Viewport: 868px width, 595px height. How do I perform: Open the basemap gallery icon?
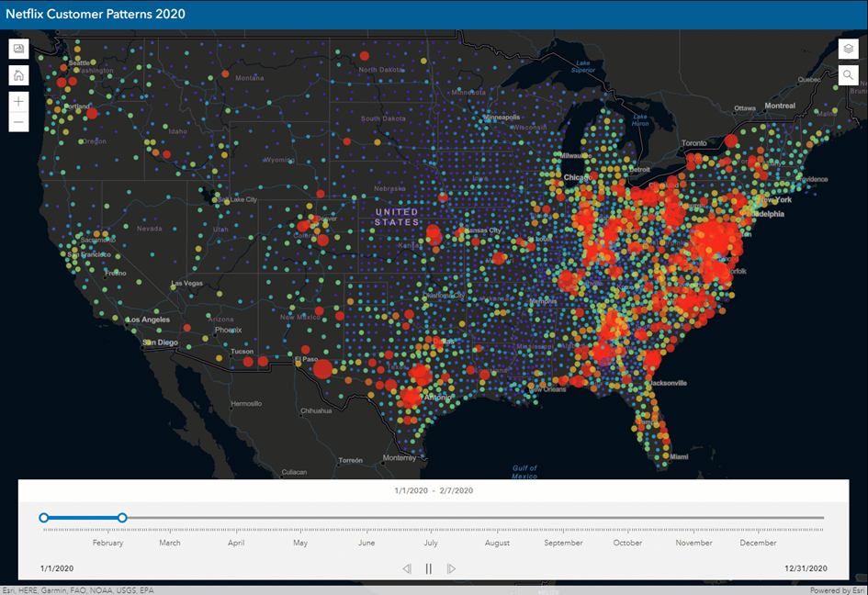coord(18,49)
